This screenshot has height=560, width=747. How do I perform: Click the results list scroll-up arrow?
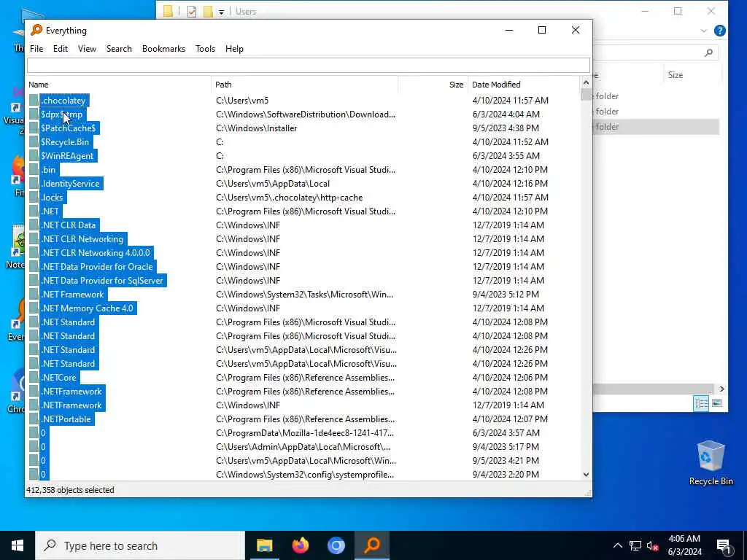coord(586,83)
